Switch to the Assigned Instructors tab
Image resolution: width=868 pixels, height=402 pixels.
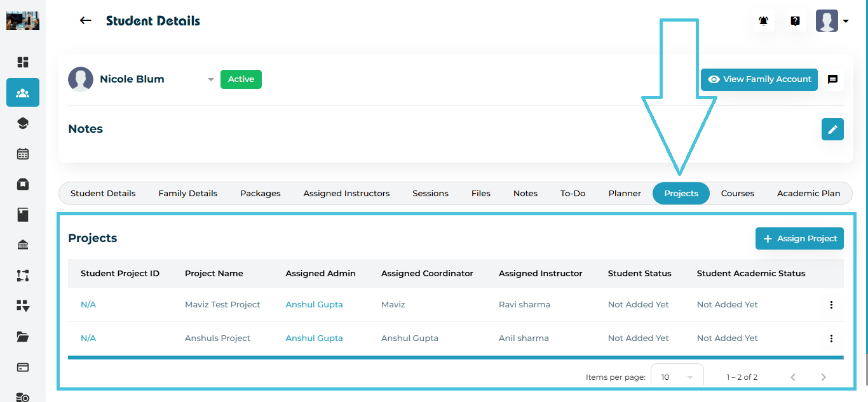click(x=346, y=194)
